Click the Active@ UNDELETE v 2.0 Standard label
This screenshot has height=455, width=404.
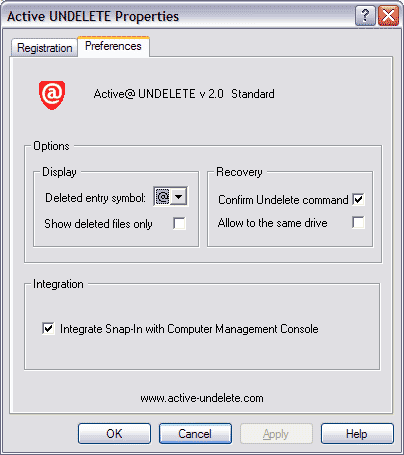(x=184, y=94)
